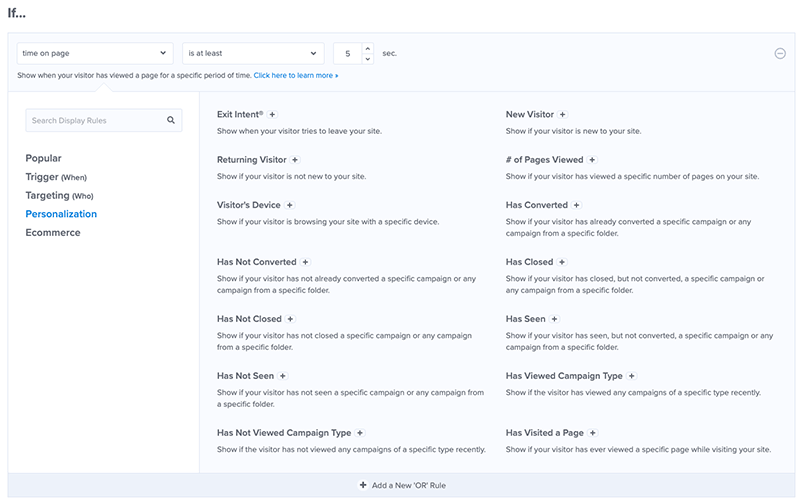Add the Returning Visitor rule plus icon
The height and width of the screenshot is (502, 800).
(295, 160)
